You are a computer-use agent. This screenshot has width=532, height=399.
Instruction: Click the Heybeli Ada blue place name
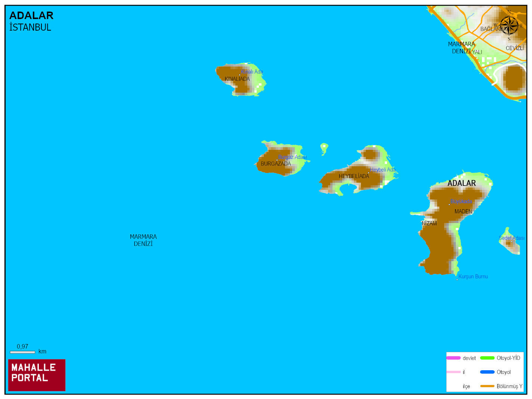point(383,170)
